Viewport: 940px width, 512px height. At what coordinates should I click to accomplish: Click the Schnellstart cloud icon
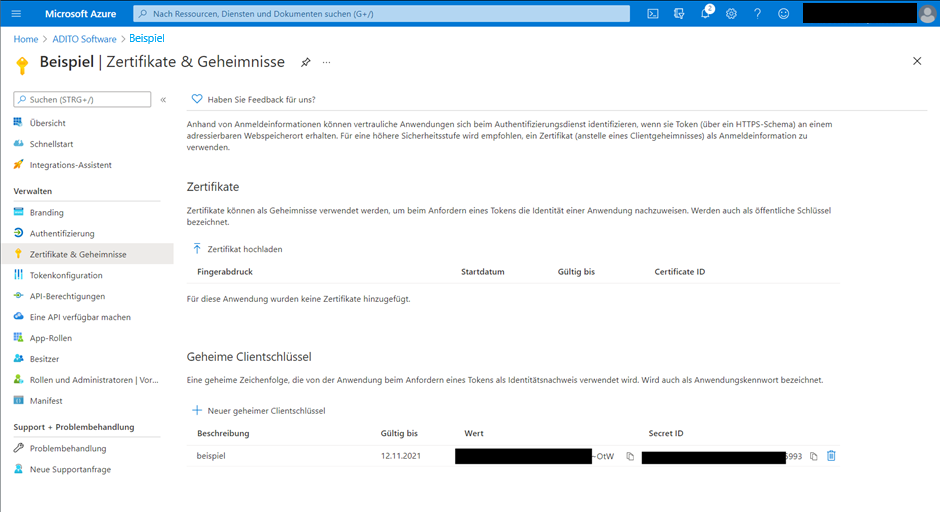point(18,143)
